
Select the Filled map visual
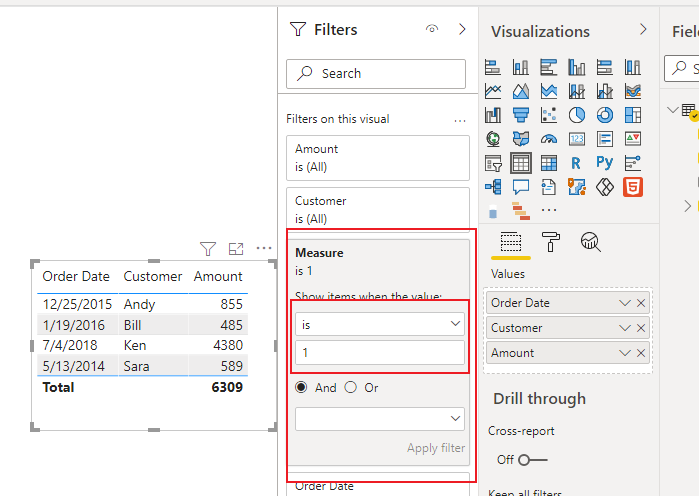point(521,139)
